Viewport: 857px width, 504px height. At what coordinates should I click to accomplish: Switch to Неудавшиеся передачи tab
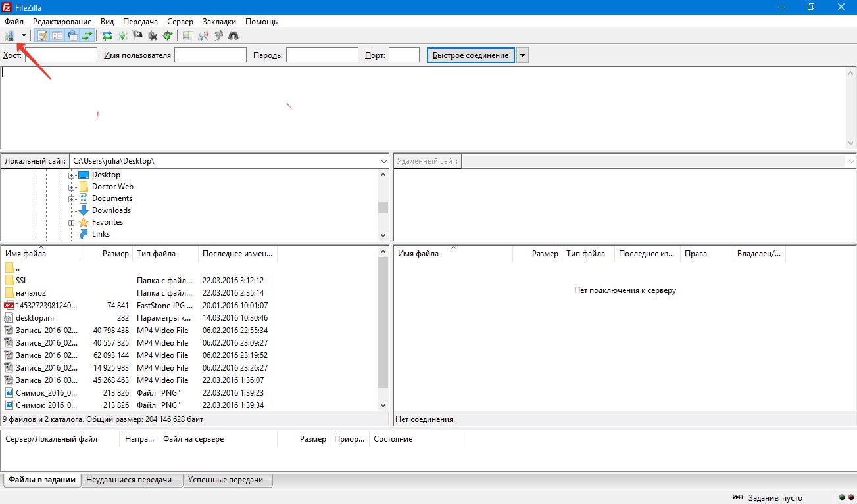click(129, 480)
